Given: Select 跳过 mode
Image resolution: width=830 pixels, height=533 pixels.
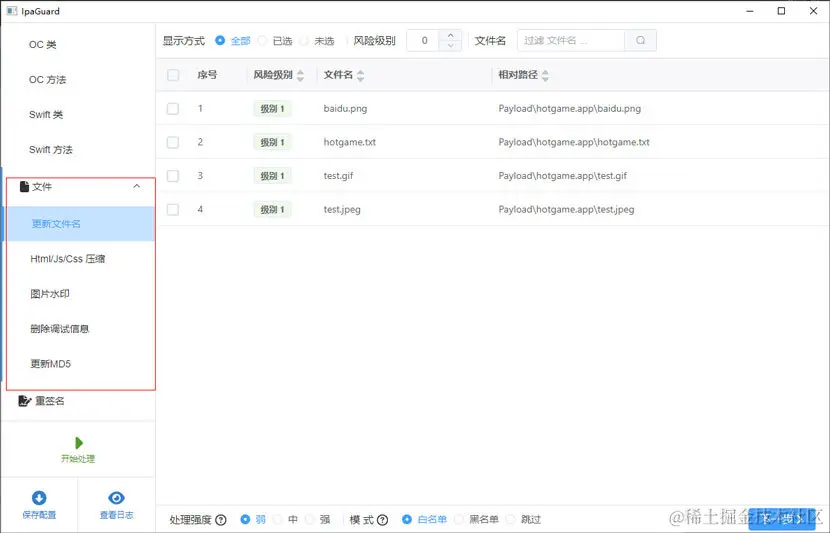Looking at the screenshot, I should click(510, 519).
